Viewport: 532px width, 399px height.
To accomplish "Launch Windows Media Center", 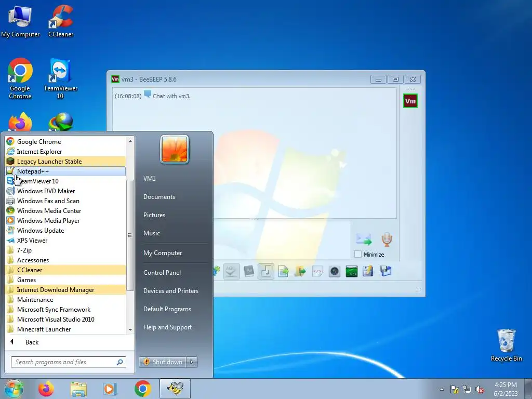I will point(65,211).
